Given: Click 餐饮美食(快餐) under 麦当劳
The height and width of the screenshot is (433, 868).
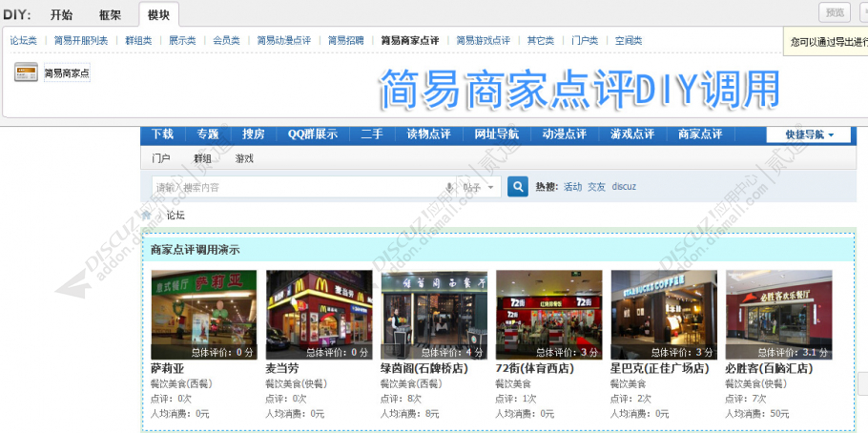Looking at the screenshot, I should click(x=297, y=383).
